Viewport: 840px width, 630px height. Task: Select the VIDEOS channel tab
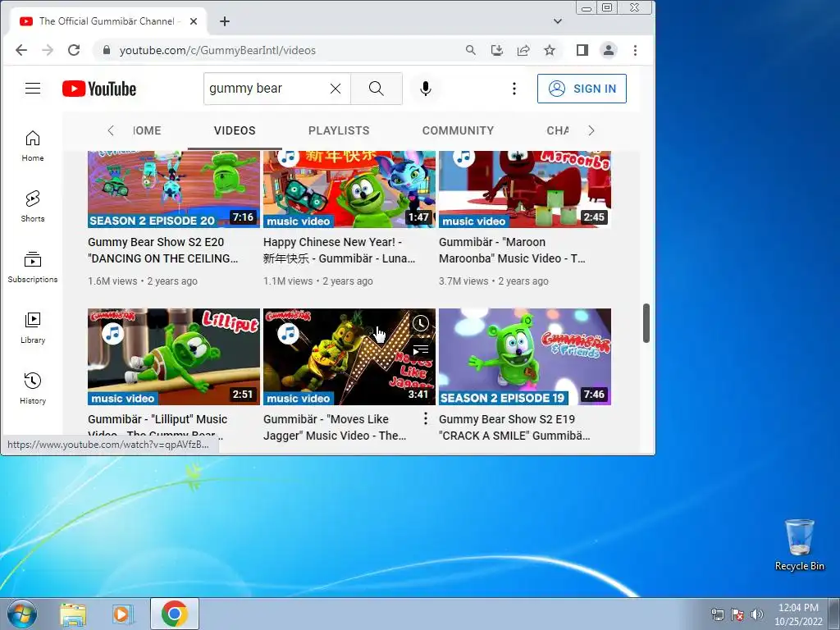[x=235, y=130]
